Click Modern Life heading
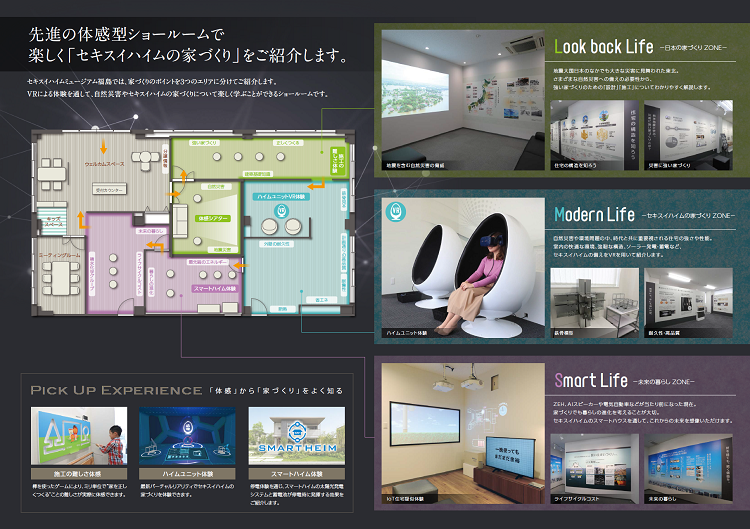 [594, 214]
